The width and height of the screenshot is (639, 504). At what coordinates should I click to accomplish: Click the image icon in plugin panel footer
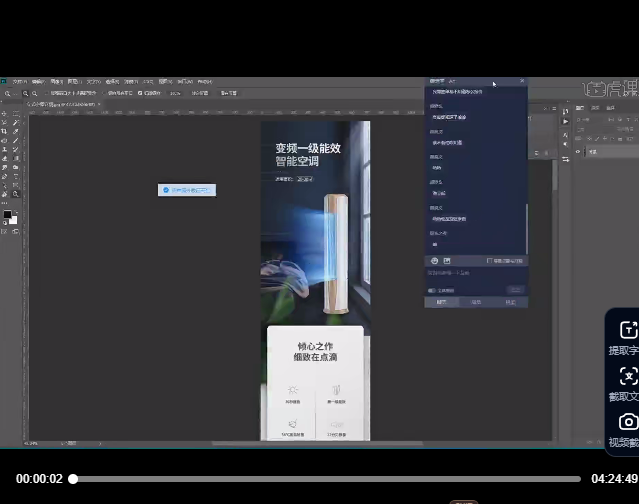(447, 261)
